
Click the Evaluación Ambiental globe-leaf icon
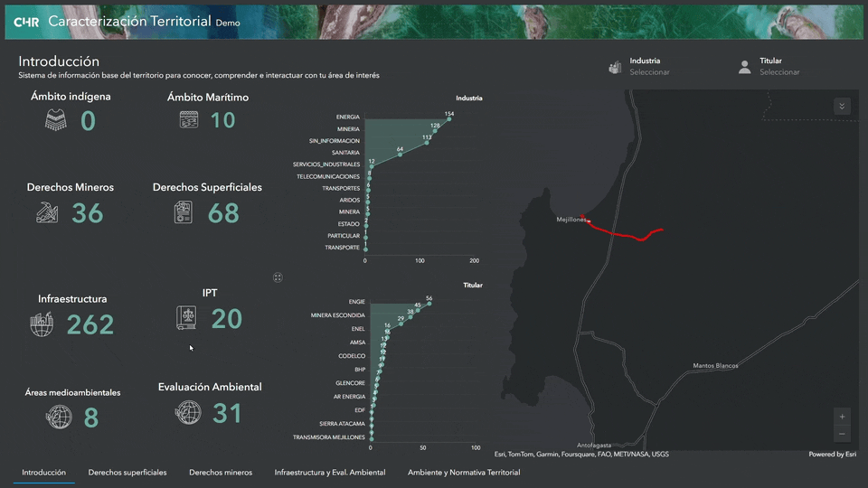pyautogui.click(x=188, y=413)
